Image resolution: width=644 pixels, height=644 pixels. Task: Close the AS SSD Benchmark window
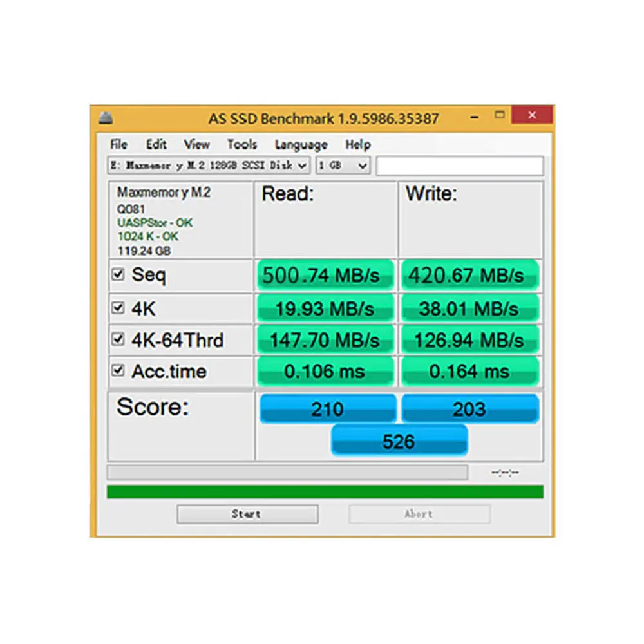click(x=532, y=115)
